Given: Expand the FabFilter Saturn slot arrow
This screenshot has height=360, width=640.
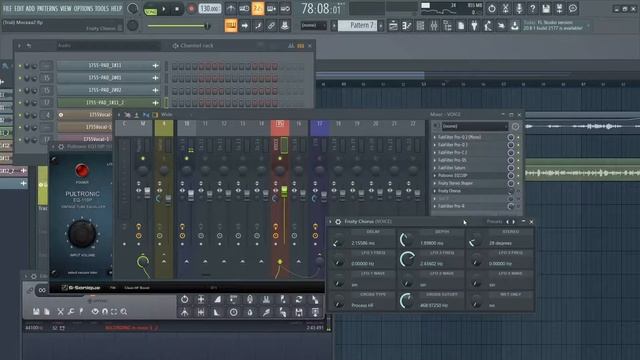Looking at the screenshot, I should point(435,168).
